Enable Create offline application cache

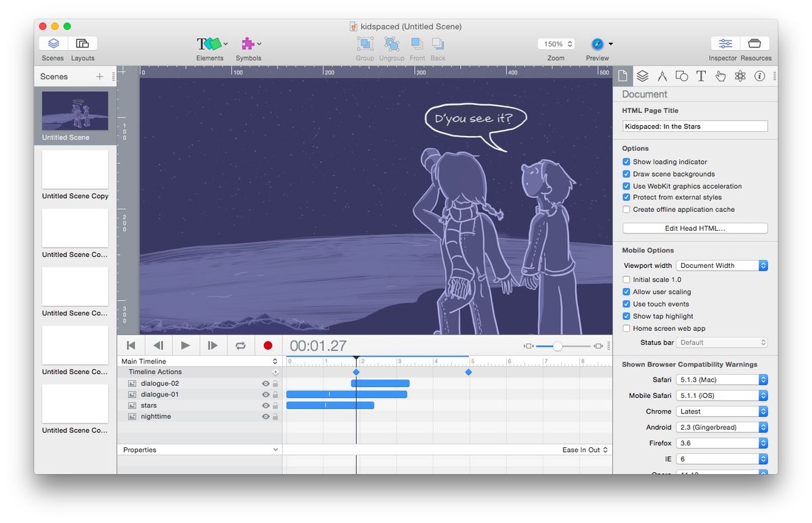[x=626, y=209]
